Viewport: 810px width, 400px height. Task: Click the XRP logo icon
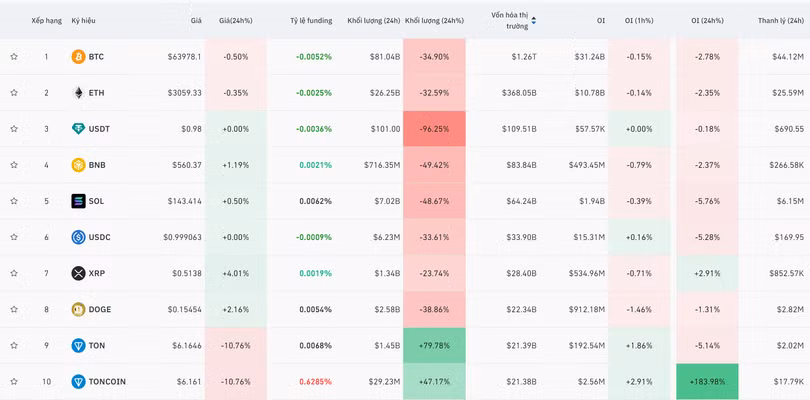(x=78, y=273)
